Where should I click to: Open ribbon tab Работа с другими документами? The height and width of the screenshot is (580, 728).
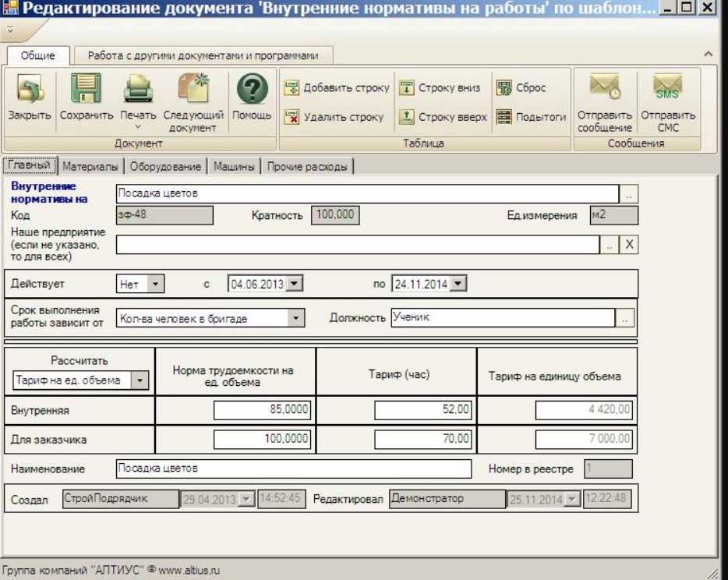pos(203,55)
